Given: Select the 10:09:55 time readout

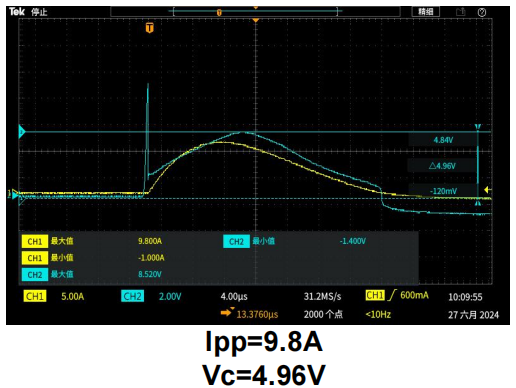Looking at the screenshot, I should (x=465, y=297).
